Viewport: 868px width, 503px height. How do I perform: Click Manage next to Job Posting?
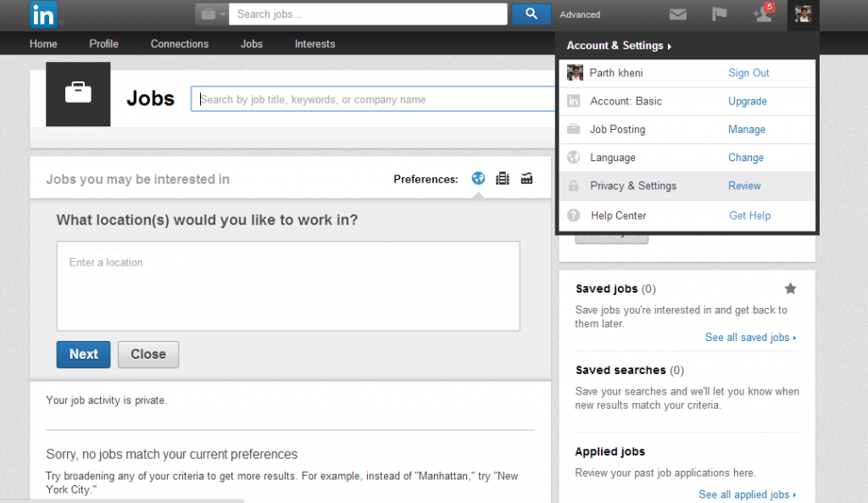click(747, 130)
